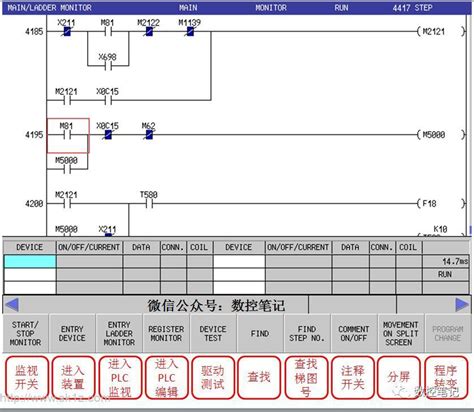Image resolution: width=474 pixels, height=412 pixels.
Task: Select the M2122 normally-closed contact
Action: (x=149, y=32)
